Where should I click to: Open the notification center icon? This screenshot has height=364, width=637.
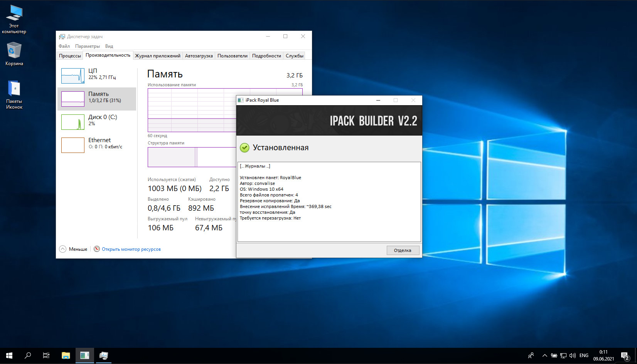625,356
